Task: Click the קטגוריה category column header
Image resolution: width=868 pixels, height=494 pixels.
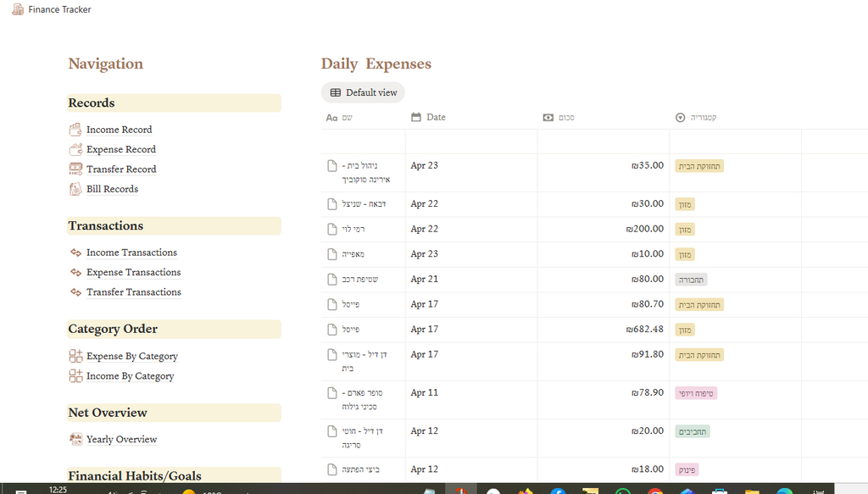Action: point(736,117)
